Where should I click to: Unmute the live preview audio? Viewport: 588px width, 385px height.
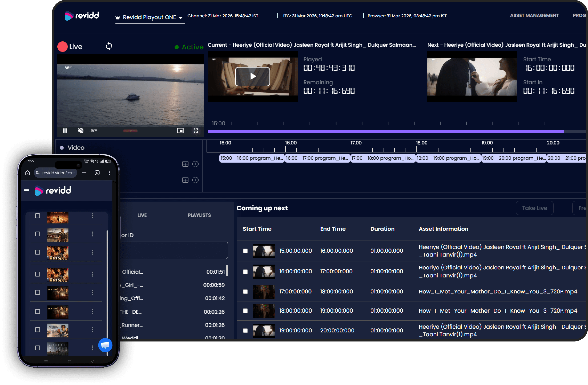(x=80, y=131)
